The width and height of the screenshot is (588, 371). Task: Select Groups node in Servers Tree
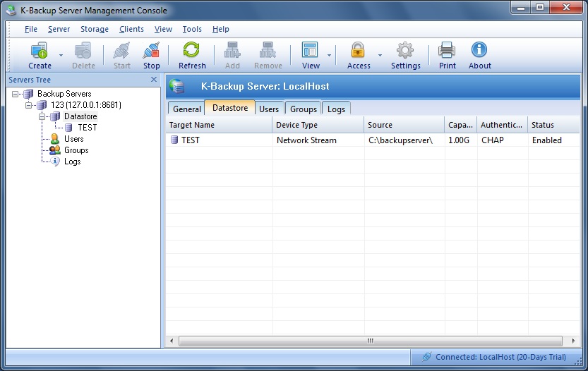click(76, 150)
